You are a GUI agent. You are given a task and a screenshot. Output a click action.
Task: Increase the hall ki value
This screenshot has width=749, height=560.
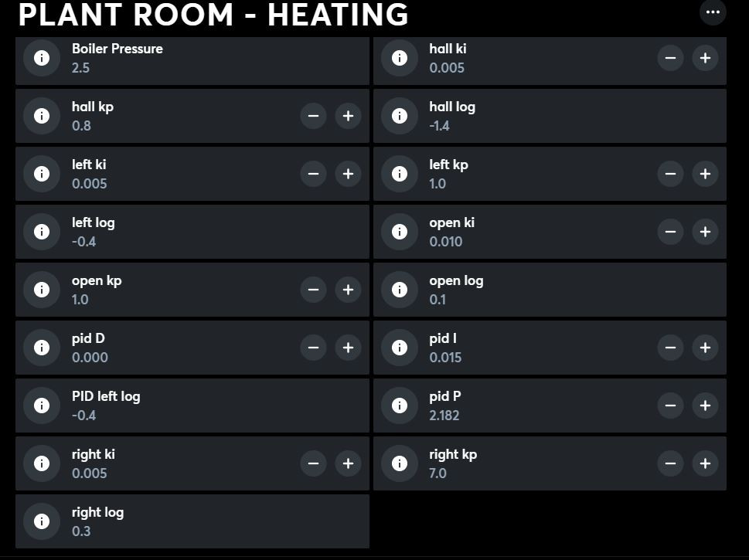coord(705,58)
